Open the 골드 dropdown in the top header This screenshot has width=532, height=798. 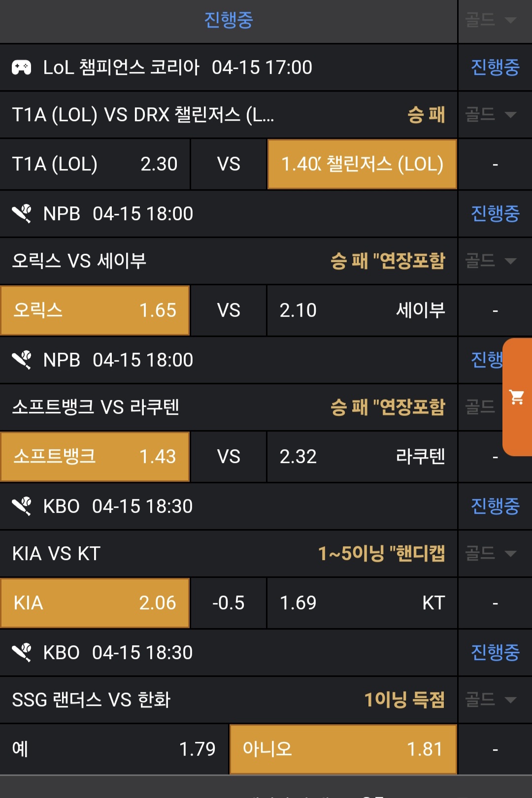(491, 20)
